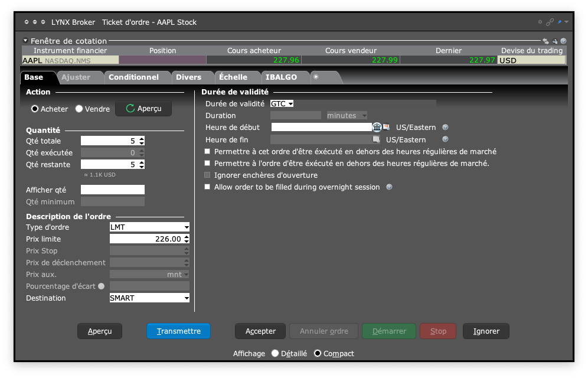Click the Annuler ordre button
588x378 pixels.
coord(324,331)
